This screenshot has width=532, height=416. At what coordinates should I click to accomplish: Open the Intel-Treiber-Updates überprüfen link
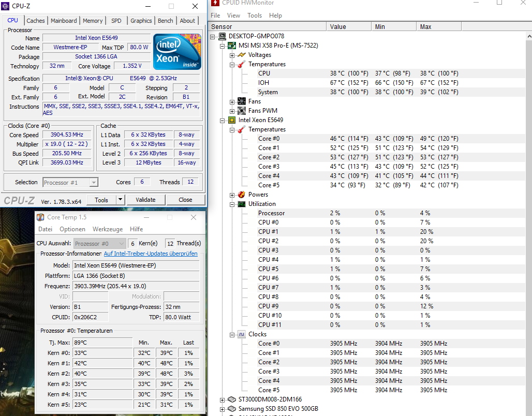point(151,254)
